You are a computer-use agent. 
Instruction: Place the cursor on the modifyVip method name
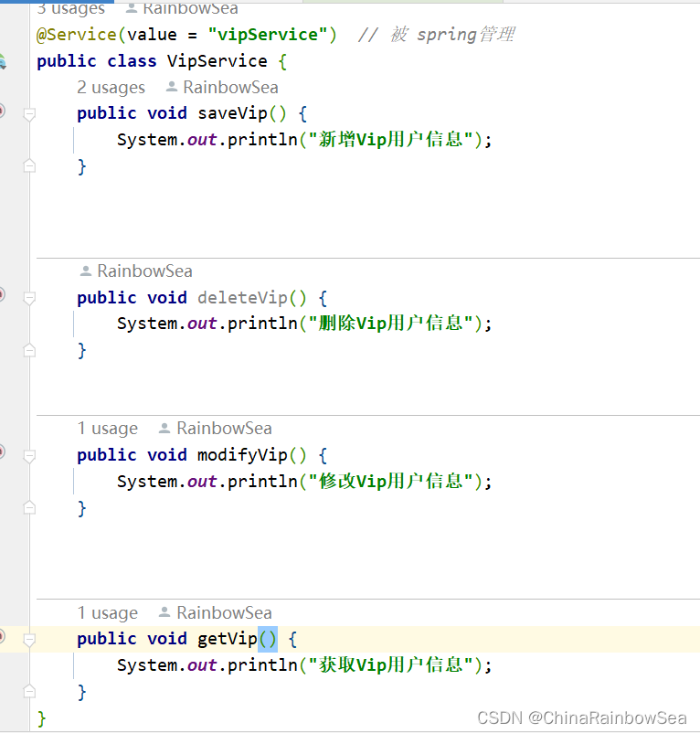[x=242, y=455]
